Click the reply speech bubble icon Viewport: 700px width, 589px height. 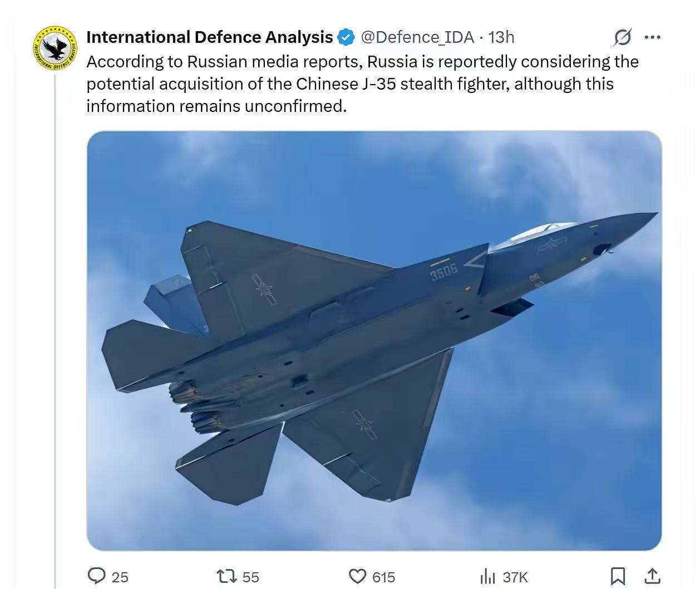click(97, 576)
